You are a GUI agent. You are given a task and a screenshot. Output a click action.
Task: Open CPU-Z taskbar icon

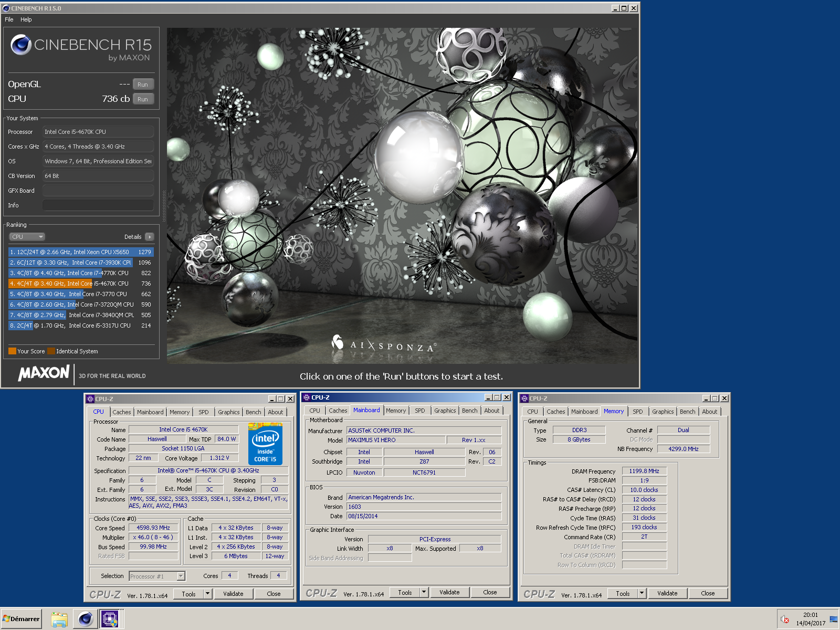110,619
